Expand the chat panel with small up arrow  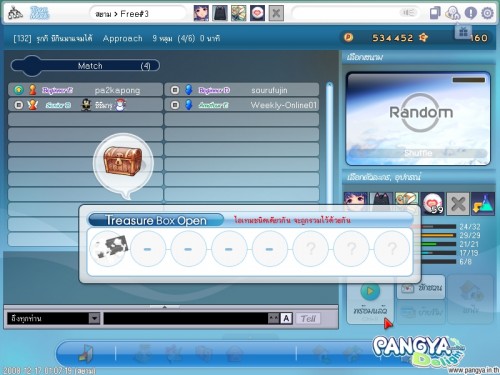coord(164,307)
